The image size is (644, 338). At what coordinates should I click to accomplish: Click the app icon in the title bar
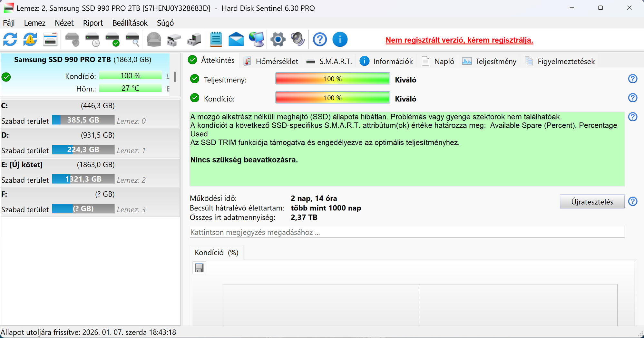(x=8, y=8)
